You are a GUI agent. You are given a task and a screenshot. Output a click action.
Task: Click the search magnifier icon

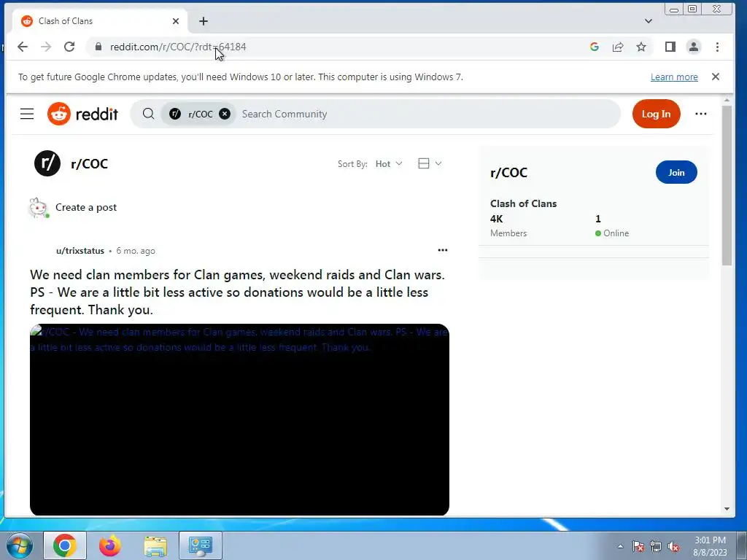pos(149,114)
